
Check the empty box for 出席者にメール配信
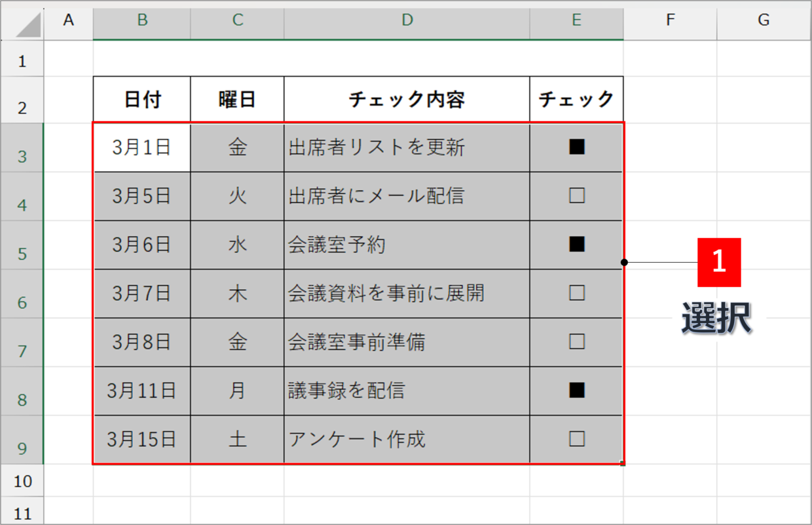tap(577, 196)
